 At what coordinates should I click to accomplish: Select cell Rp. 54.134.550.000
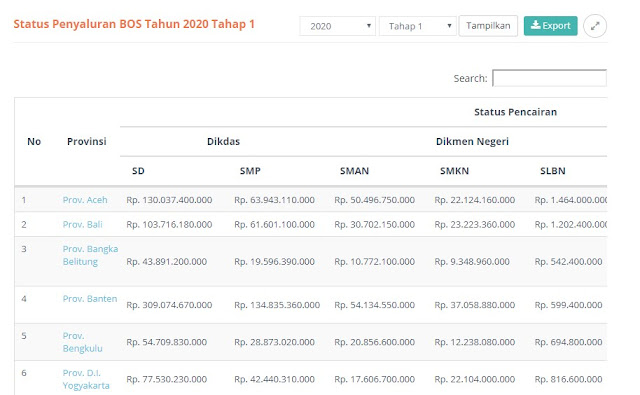click(374, 305)
